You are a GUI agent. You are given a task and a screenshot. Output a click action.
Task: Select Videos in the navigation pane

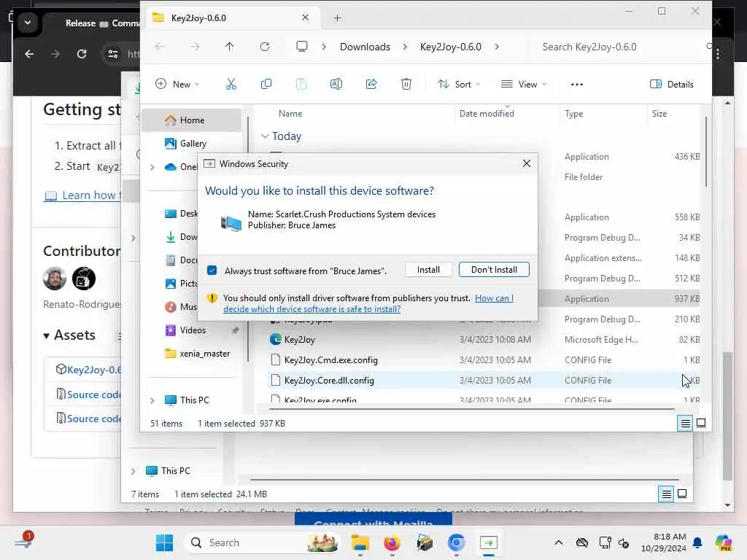click(192, 330)
